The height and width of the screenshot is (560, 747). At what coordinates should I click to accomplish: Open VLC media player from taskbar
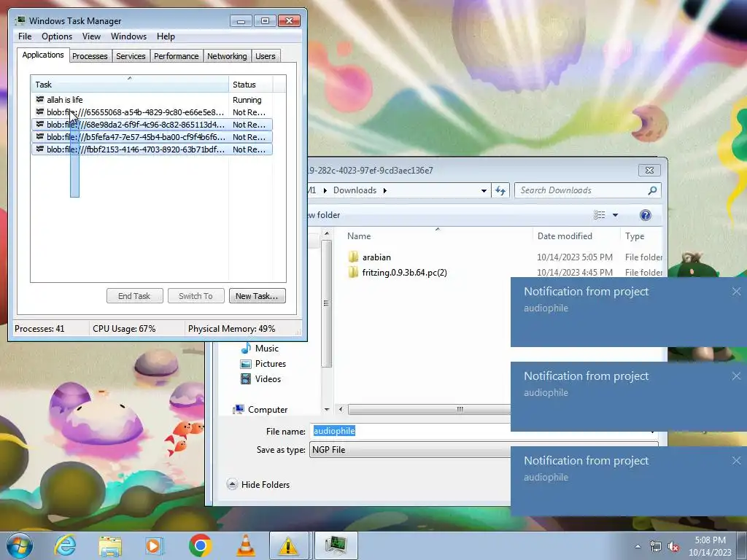point(246,545)
